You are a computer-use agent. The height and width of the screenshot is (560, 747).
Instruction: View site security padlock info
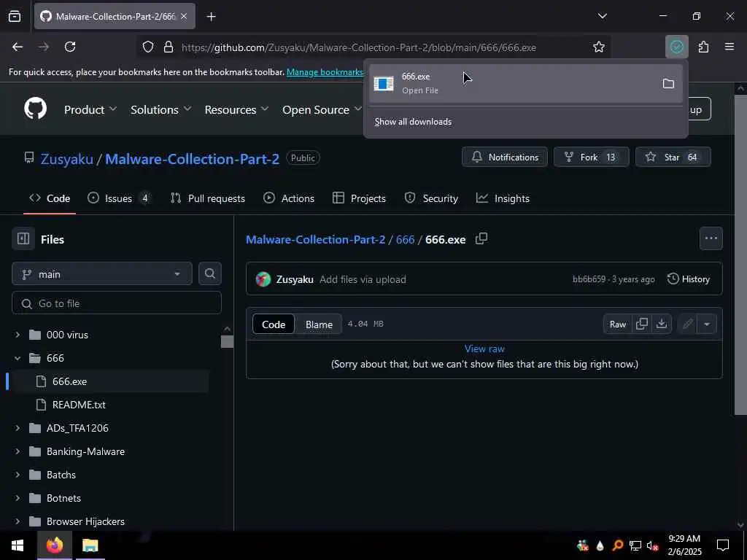tap(169, 47)
